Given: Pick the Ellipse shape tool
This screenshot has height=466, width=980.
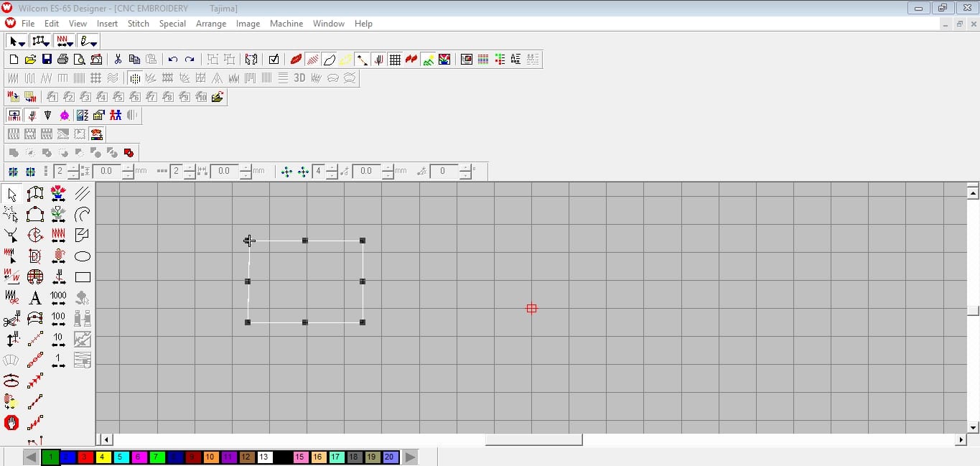Looking at the screenshot, I should point(83,256).
